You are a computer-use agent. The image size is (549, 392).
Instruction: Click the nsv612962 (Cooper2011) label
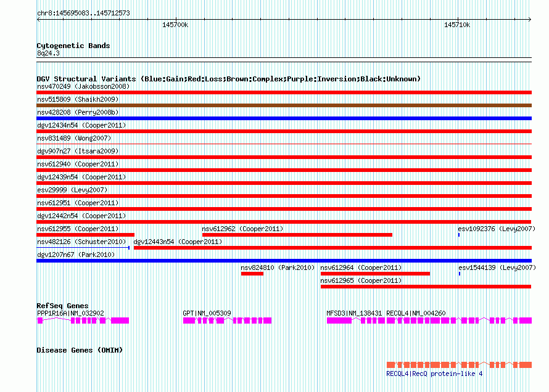click(x=242, y=229)
